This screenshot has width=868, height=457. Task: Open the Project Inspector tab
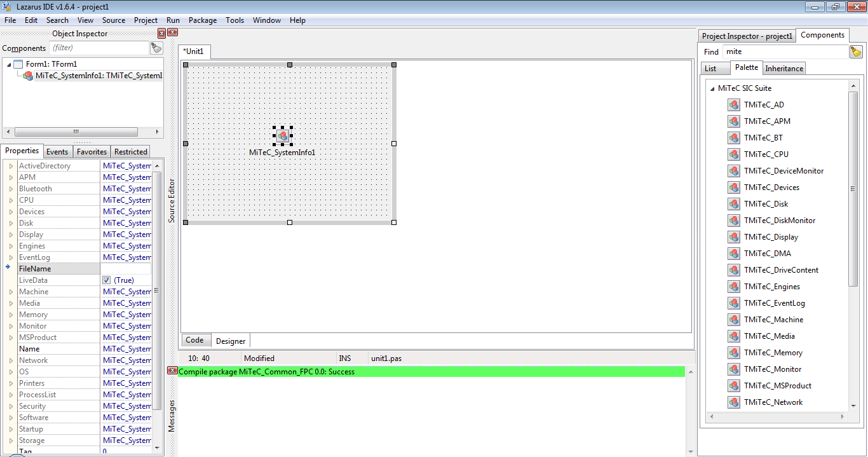(747, 36)
